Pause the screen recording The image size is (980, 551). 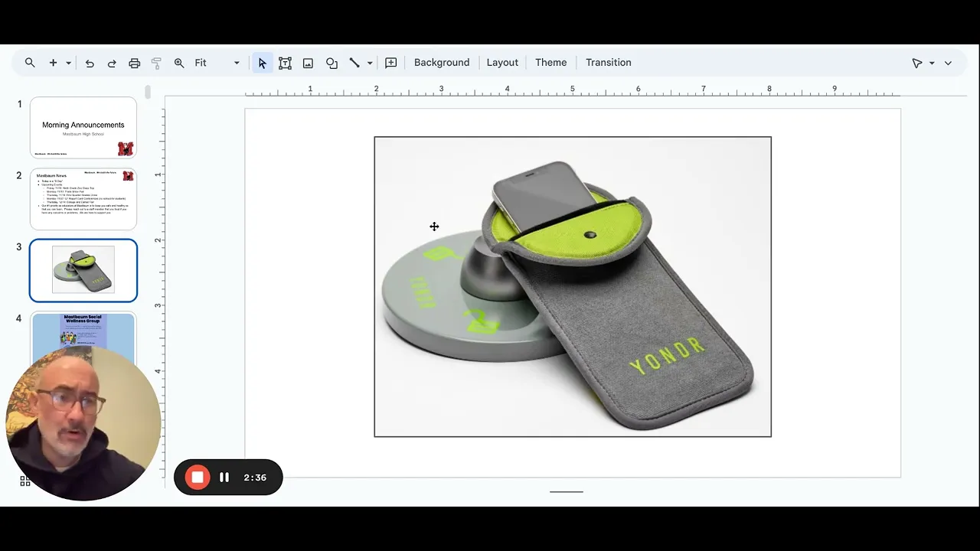(224, 478)
